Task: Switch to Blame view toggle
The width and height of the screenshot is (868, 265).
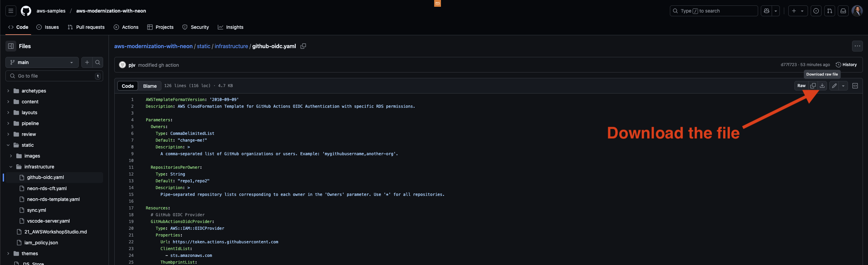Action: (x=150, y=86)
